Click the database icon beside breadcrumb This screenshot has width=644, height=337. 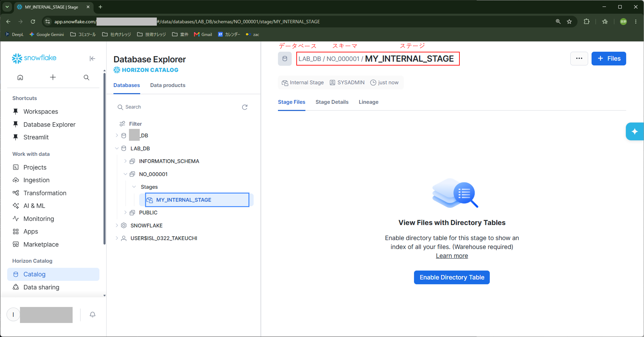284,59
